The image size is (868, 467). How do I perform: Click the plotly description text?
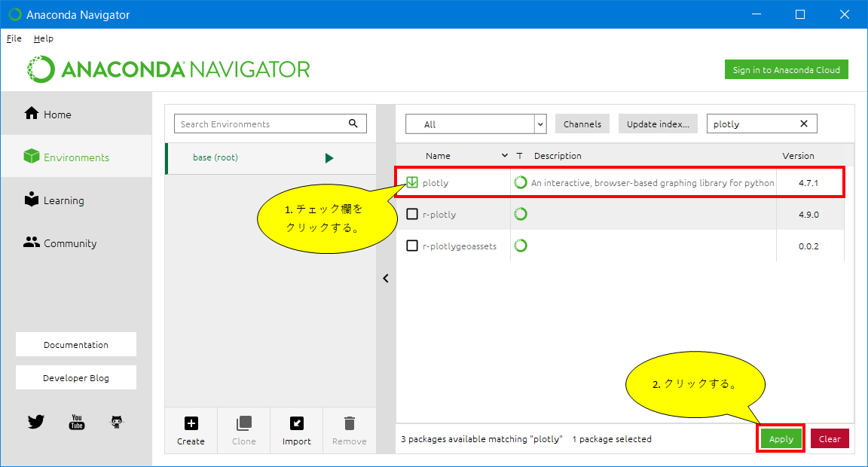653,183
